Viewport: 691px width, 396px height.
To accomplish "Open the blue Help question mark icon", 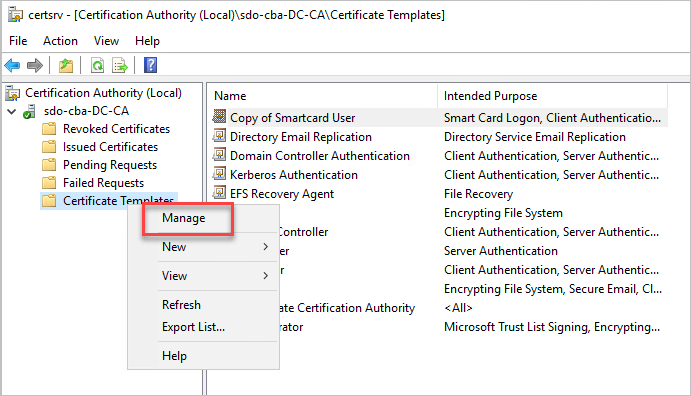I will point(150,65).
